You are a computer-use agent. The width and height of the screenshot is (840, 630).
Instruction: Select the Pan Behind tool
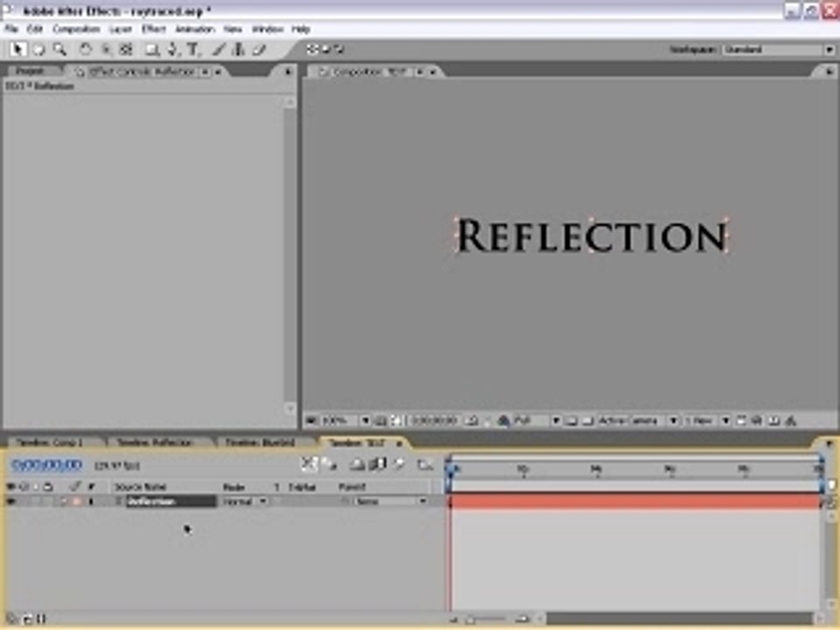126,50
